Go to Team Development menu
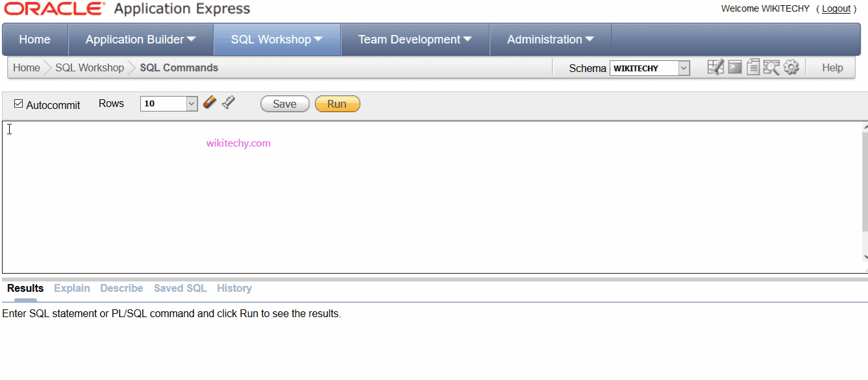Screen dimensions: 868x380 click(414, 39)
